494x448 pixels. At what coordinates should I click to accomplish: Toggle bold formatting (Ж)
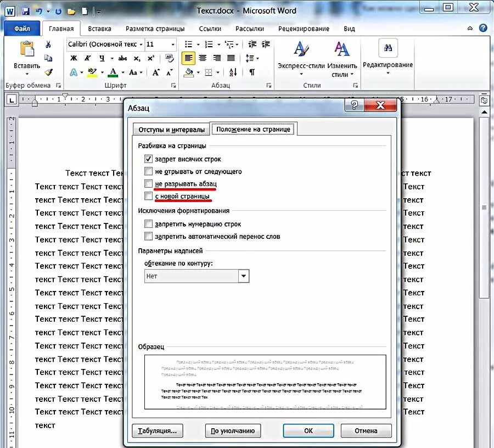pos(74,58)
